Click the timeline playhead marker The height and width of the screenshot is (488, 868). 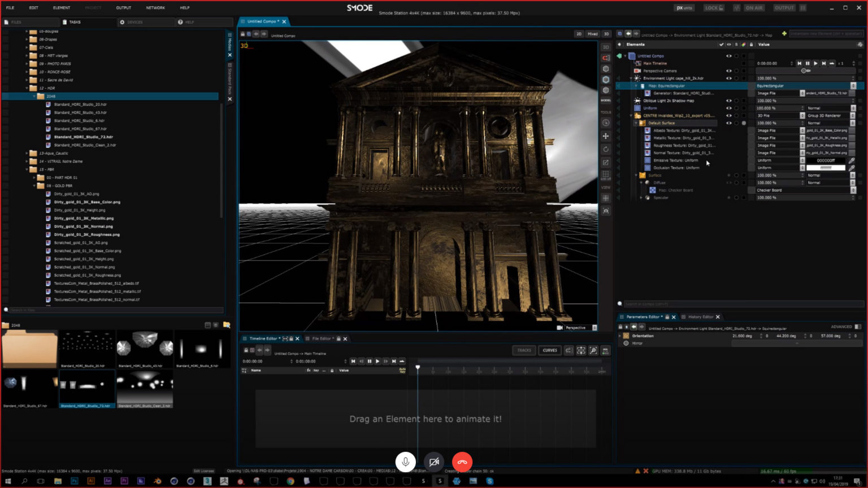point(418,368)
